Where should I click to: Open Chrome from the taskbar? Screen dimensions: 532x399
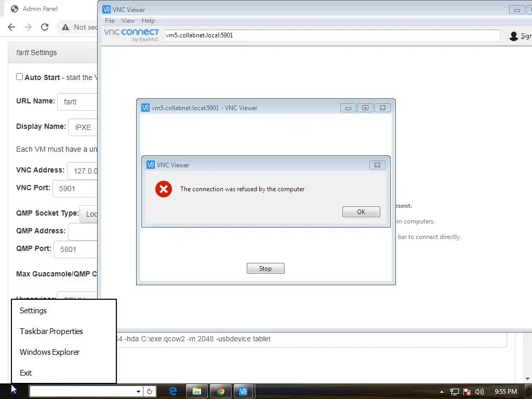[220, 391]
